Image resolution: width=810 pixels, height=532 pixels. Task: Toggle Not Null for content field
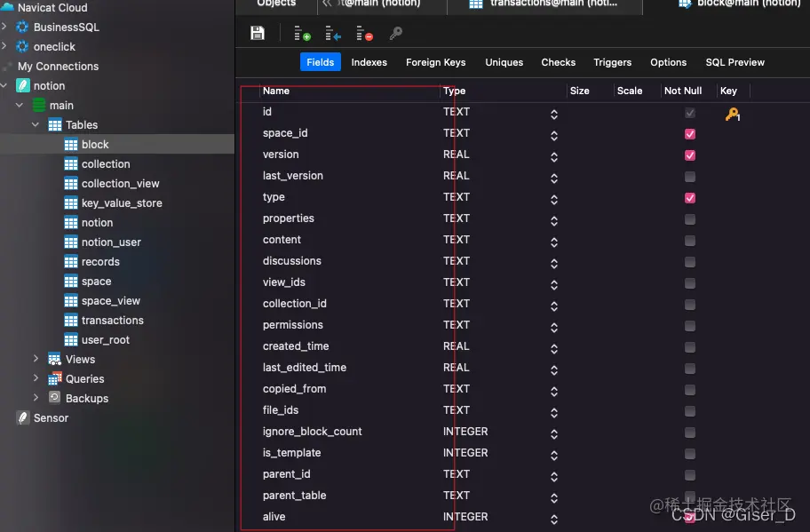pos(689,241)
